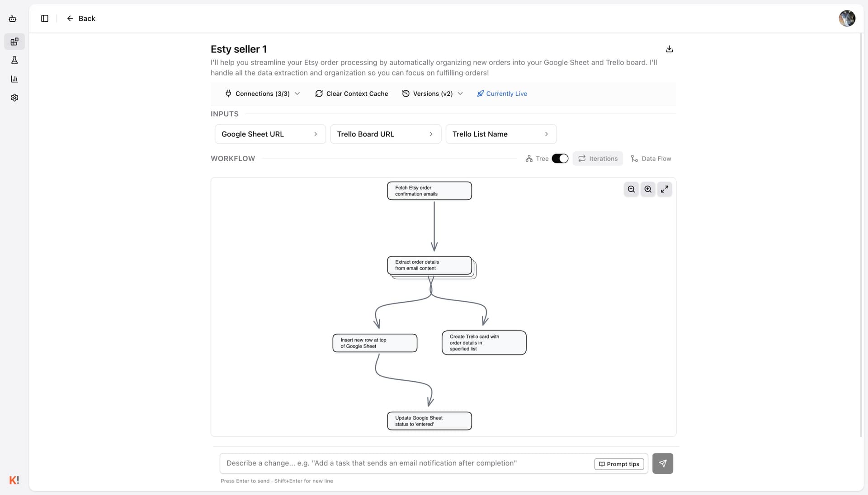
Task: Open the Versions (v2) dropdown
Action: tap(432, 93)
